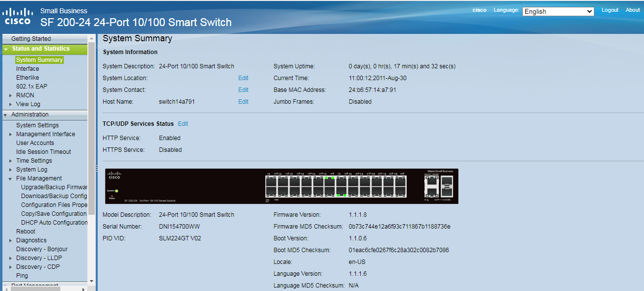644x291 pixels.
Task: Edit the System Contact field
Action: pos(243,89)
